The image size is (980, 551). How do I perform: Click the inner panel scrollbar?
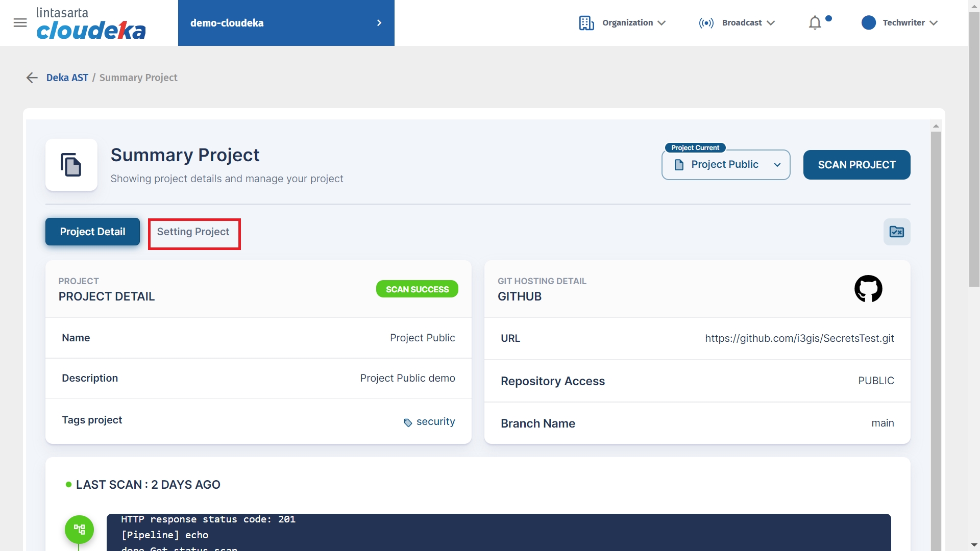[x=936, y=306]
